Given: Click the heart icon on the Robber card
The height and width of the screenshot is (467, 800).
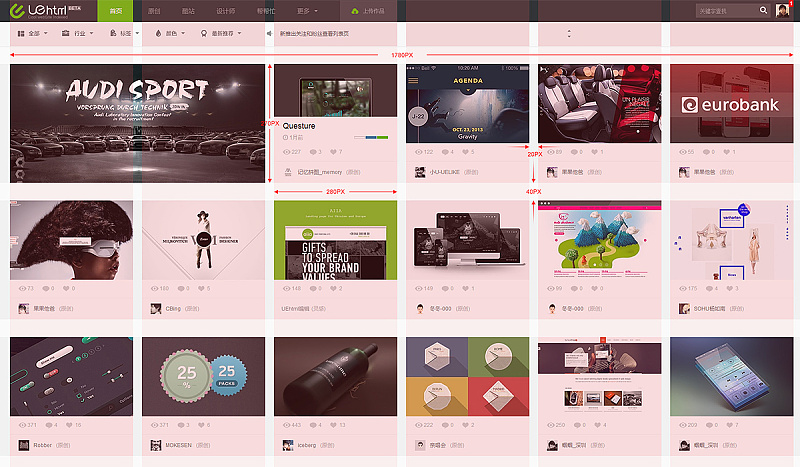Looking at the screenshot, I should [x=69, y=425].
